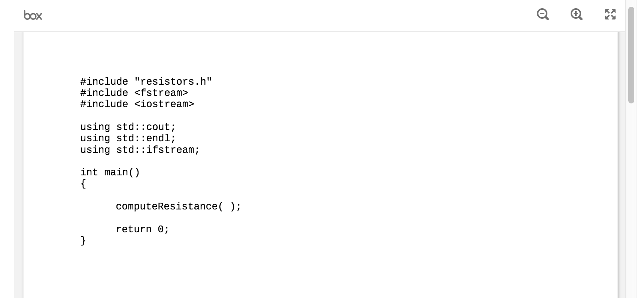The image size is (644, 305).
Task: Click the using std::ifstream; line
Action: point(140,150)
